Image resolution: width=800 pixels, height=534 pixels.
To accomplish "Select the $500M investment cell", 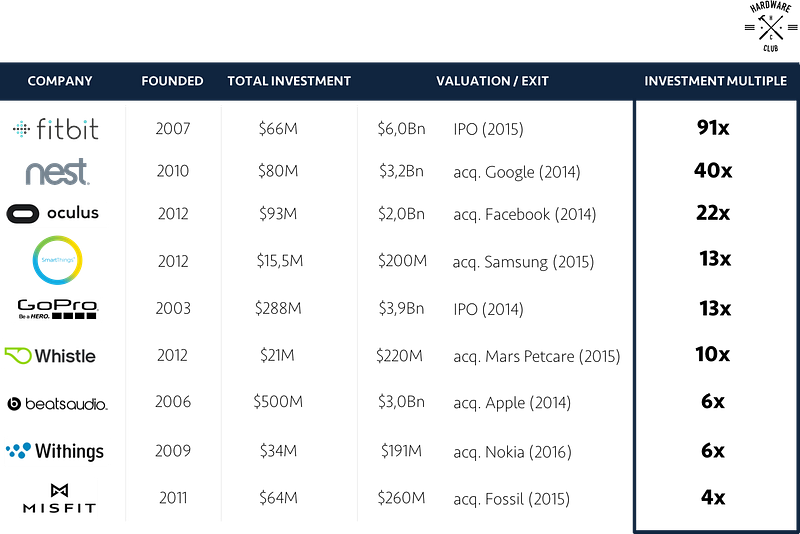I will (278, 401).
